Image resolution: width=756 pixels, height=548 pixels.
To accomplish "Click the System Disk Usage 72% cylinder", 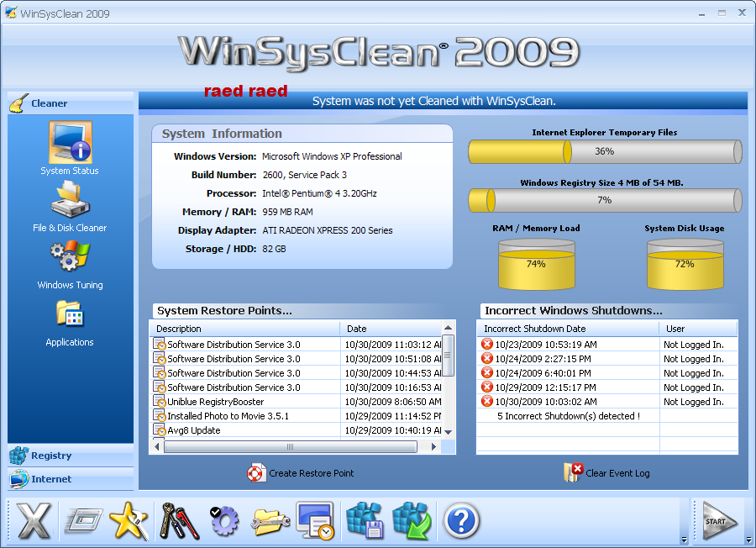I will (x=685, y=265).
